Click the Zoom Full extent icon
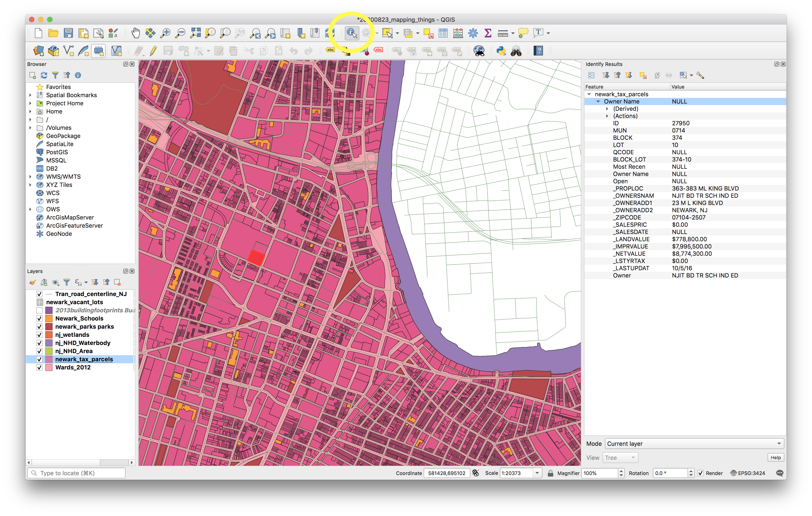Screen dimensions: 812x516 tap(195, 33)
